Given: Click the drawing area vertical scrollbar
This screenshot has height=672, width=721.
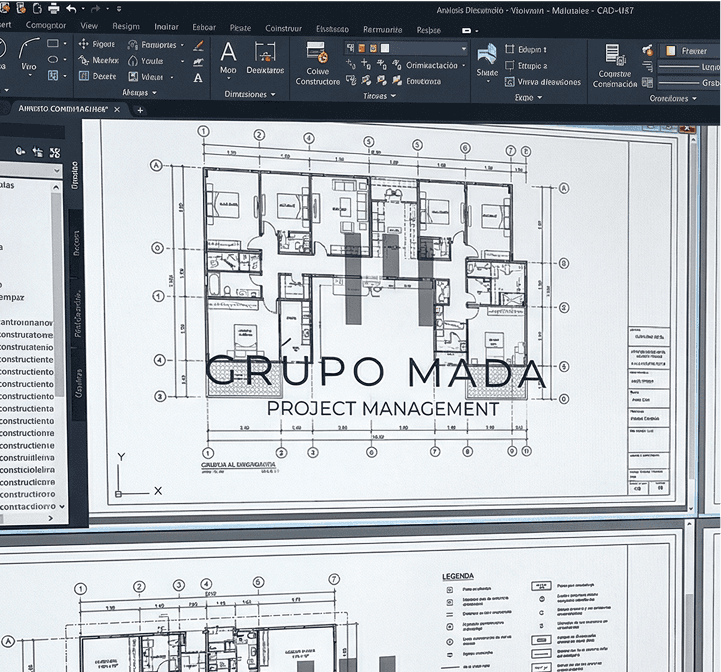Looking at the screenshot, I should tap(692, 322).
